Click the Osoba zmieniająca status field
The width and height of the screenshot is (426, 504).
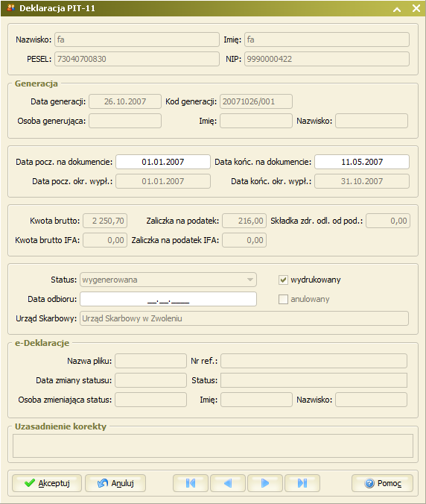point(151,400)
